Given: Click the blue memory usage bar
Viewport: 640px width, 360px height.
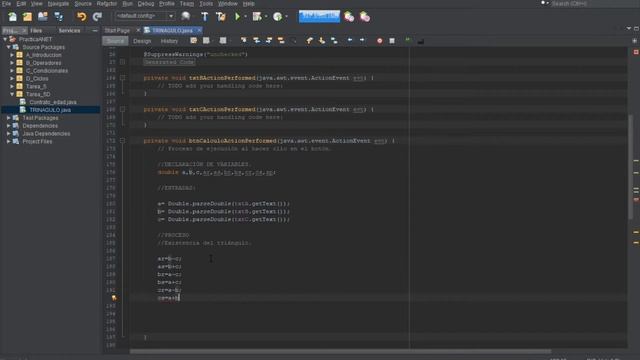Looking at the screenshot, I should [319, 16].
